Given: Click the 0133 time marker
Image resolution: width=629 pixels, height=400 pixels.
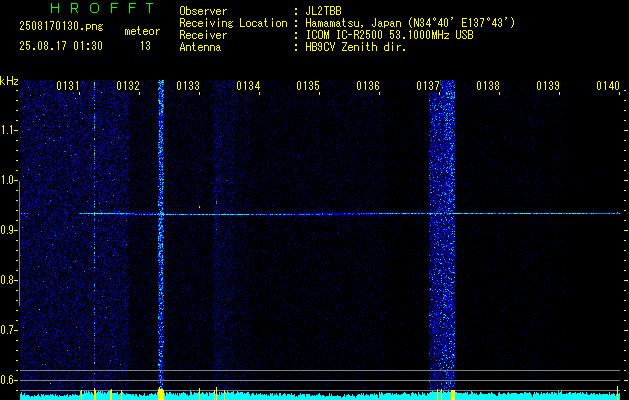Looking at the screenshot, I should click(188, 86).
